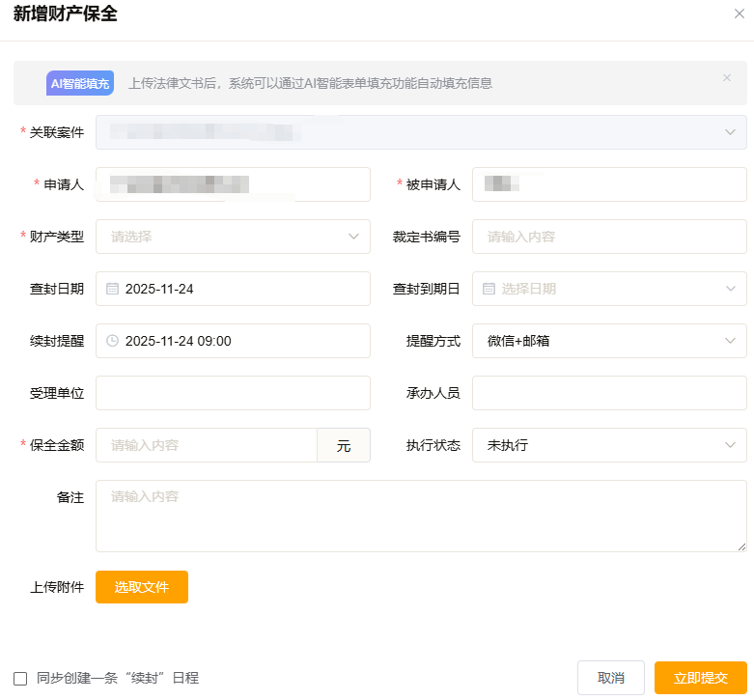Submit form with 立即提交 button
This screenshot has width=754, height=700.
[x=700, y=678]
